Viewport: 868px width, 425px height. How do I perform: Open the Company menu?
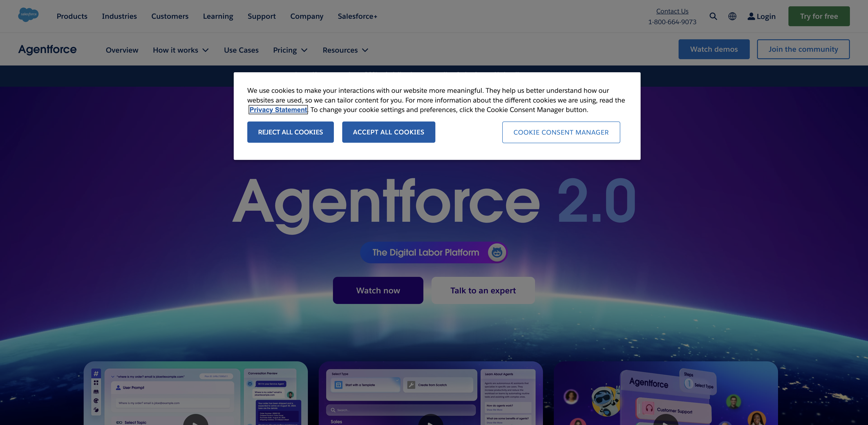tap(307, 16)
